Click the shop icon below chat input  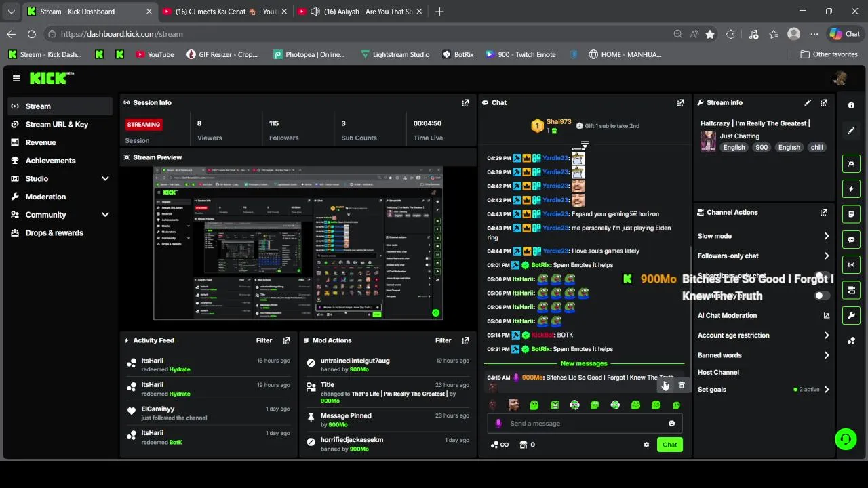click(523, 445)
